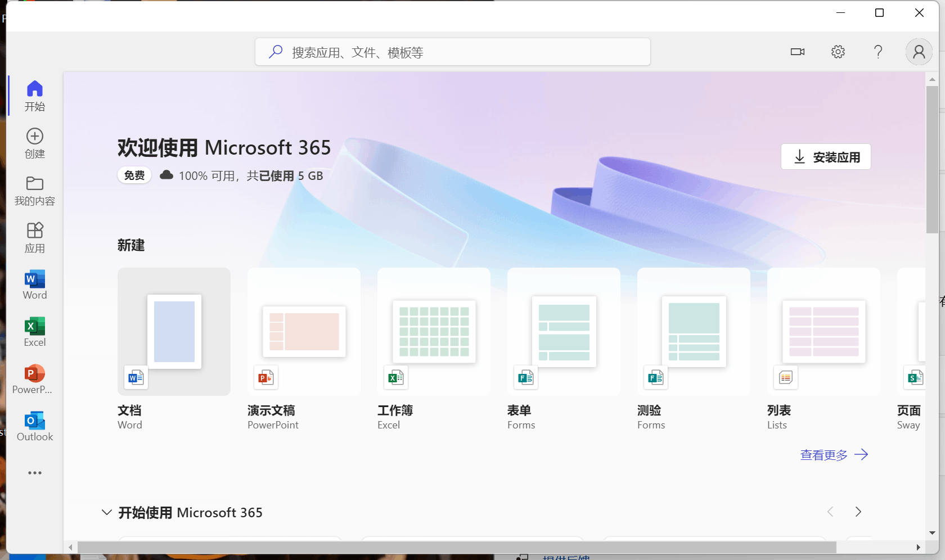The image size is (945, 560).
Task: Click the cloud storage icon
Action: (166, 175)
